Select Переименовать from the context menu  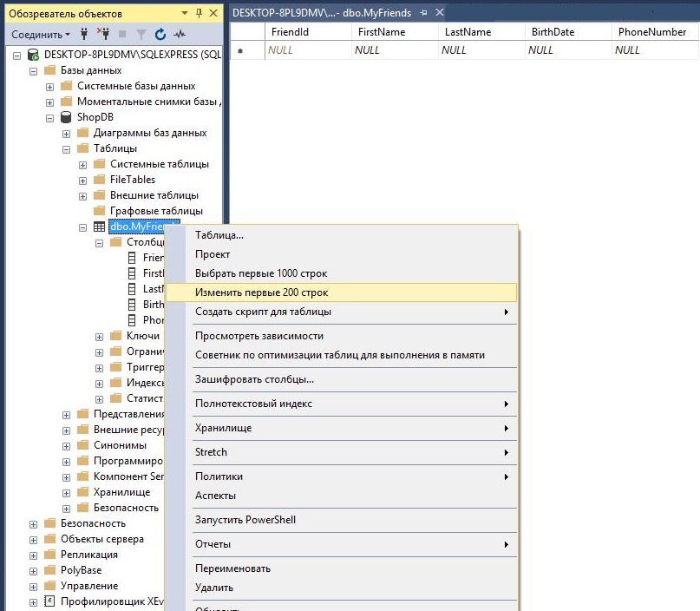tap(232, 568)
